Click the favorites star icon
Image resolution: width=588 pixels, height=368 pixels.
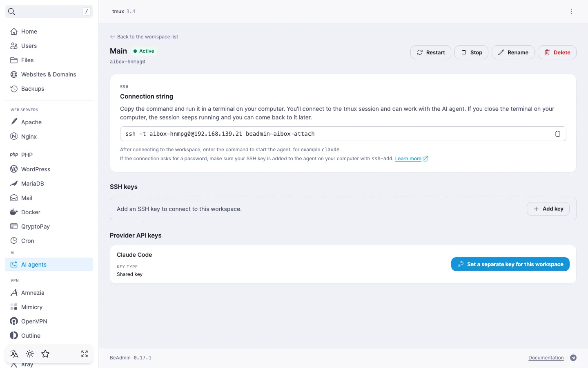45,354
